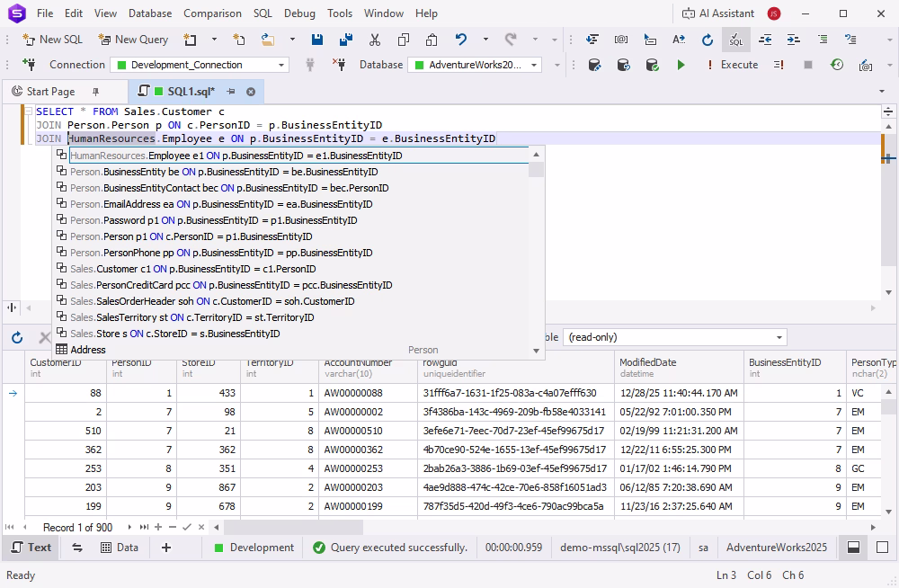The image size is (899, 588).
Task: Click the New Connection plug icon
Action: pos(29,65)
